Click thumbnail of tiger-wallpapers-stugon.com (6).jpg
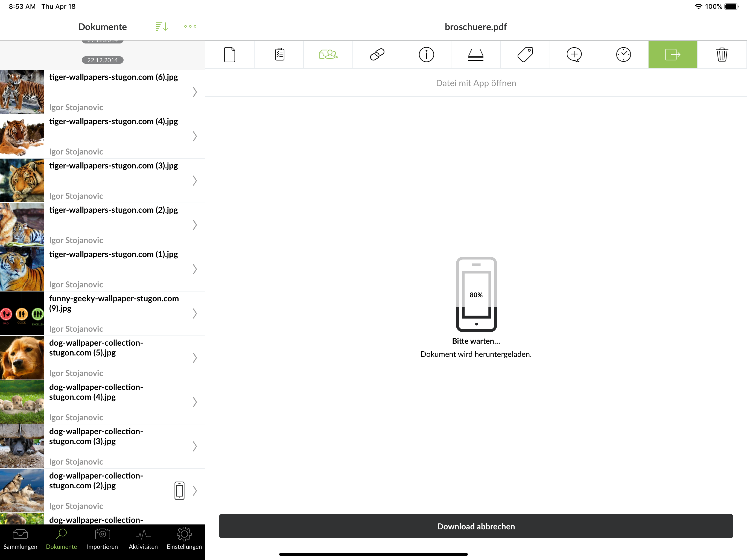This screenshot has height=560, width=747. pyautogui.click(x=22, y=92)
